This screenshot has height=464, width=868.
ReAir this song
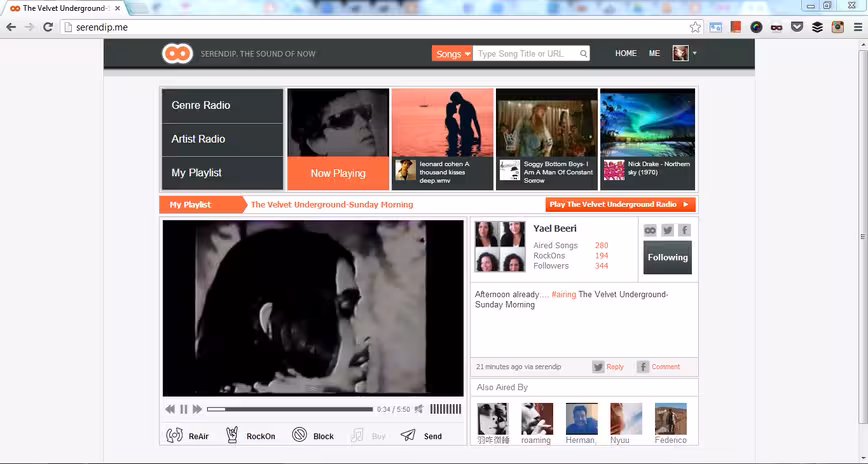coord(188,436)
